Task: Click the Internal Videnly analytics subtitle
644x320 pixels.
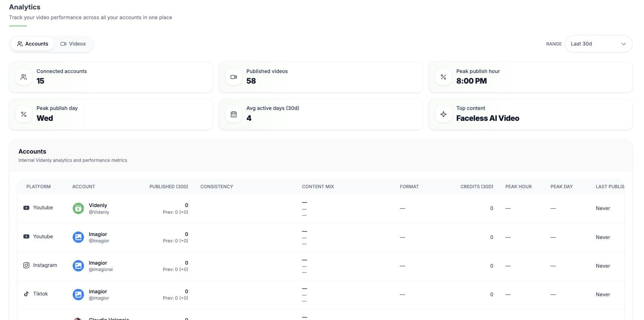Action: click(73, 160)
